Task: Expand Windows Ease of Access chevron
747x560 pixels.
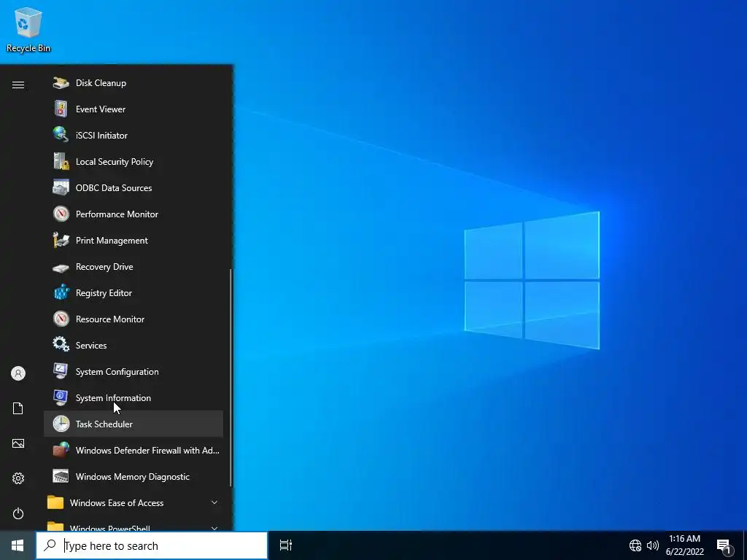Action: click(x=214, y=502)
